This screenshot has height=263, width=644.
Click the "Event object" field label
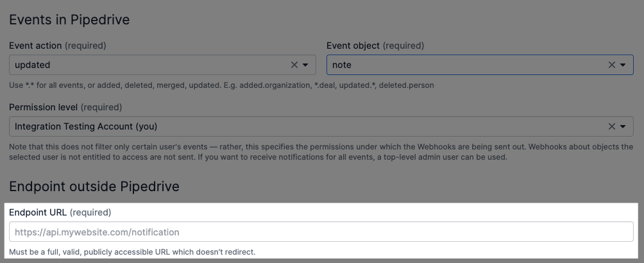click(353, 46)
